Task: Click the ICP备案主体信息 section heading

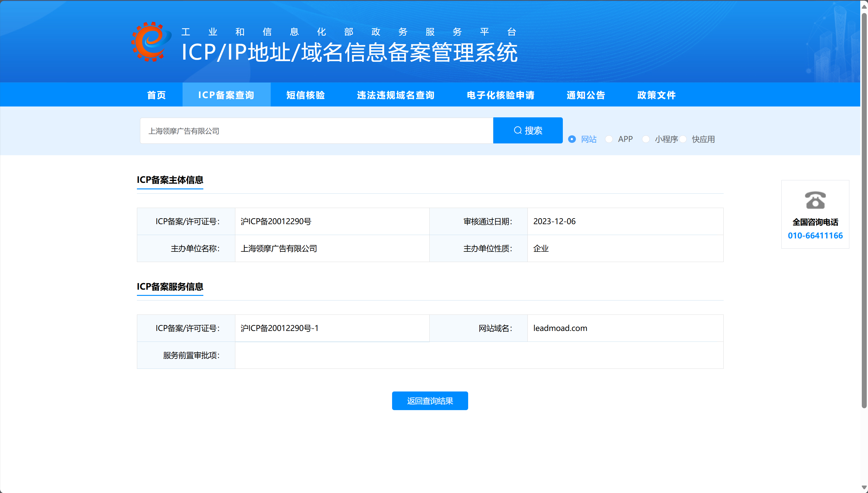Action: (170, 180)
